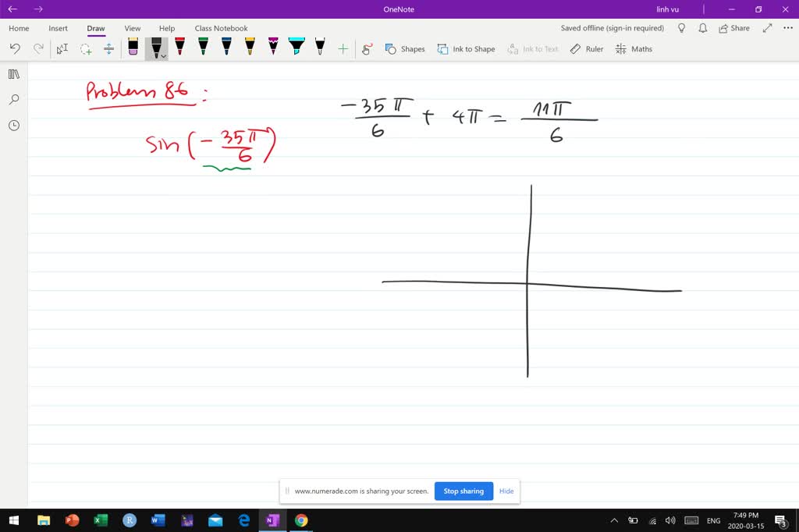Select the last black pencil tool
Image resolution: width=799 pixels, height=532 pixels.
[x=320, y=46]
